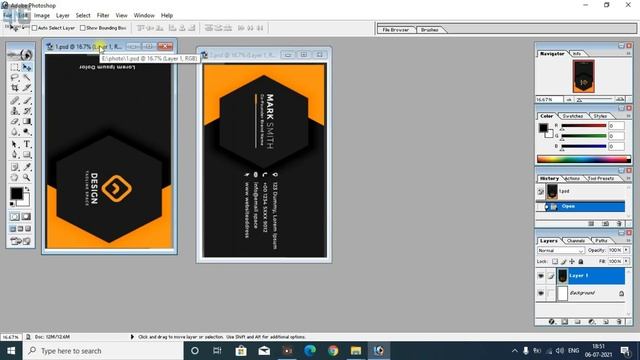Select the Slice tool
Image resolution: width=640 pixels, height=360 pixels.
point(27,88)
